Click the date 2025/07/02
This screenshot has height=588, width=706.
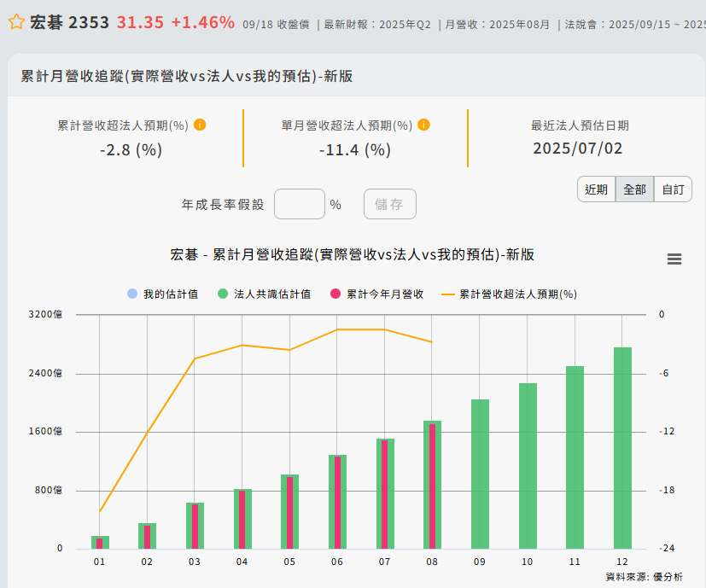578,148
